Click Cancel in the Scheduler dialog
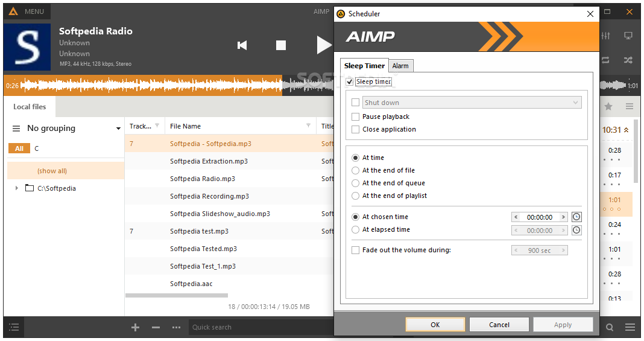644x341 pixels. pyautogui.click(x=499, y=325)
